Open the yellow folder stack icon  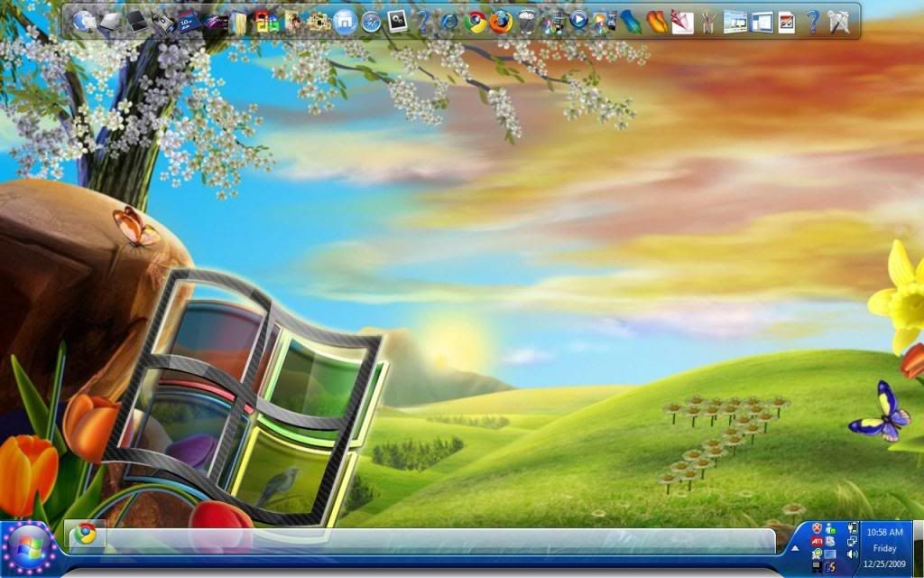(x=238, y=22)
